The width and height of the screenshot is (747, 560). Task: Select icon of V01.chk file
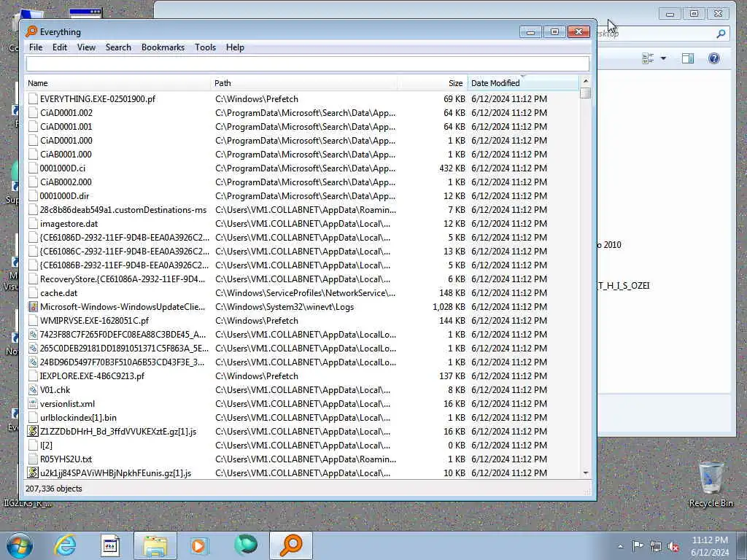33,389
